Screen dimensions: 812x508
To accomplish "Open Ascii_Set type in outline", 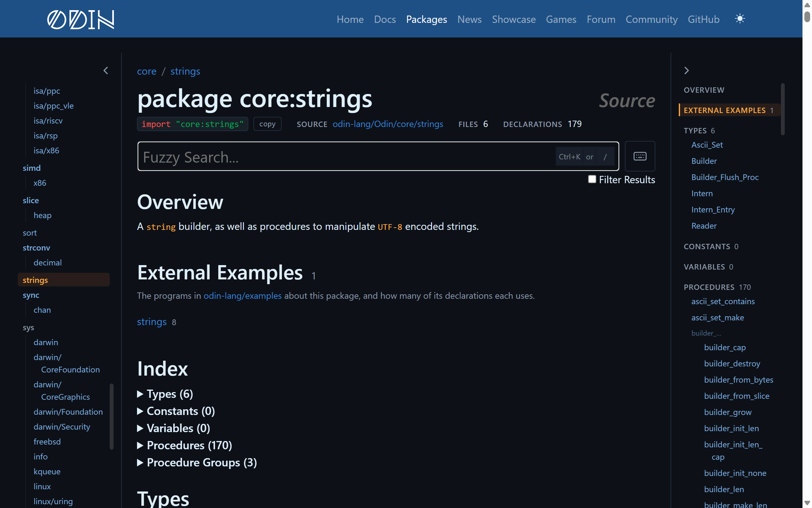I will [x=707, y=145].
